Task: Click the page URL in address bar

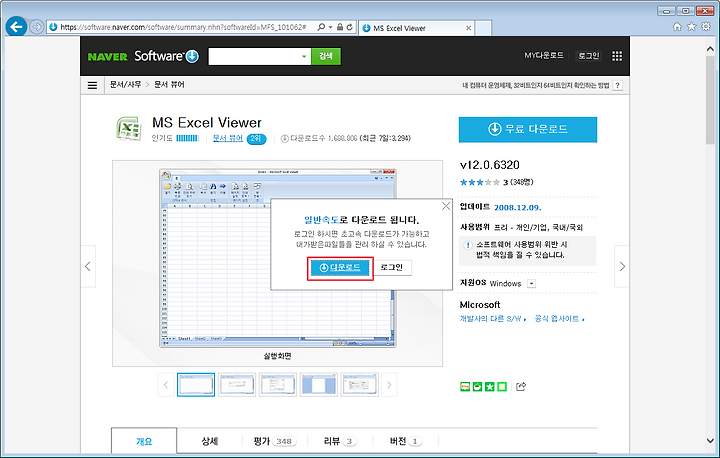Action: click(183, 27)
